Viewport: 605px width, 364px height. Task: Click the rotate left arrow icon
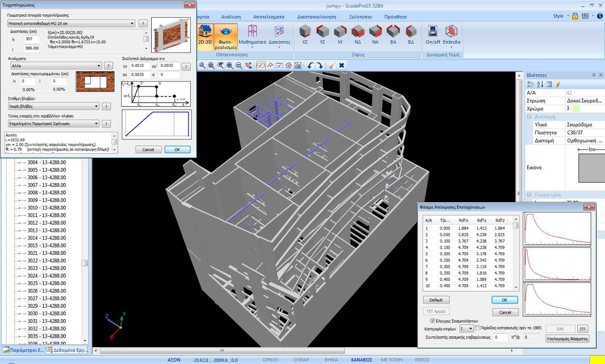[310, 65]
